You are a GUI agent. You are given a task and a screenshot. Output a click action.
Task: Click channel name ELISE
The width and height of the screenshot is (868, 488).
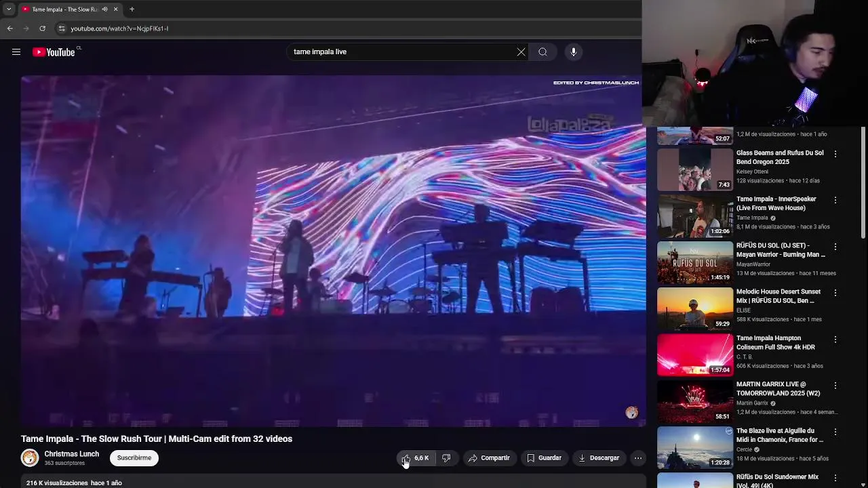pyautogui.click(x=743, y=310)
